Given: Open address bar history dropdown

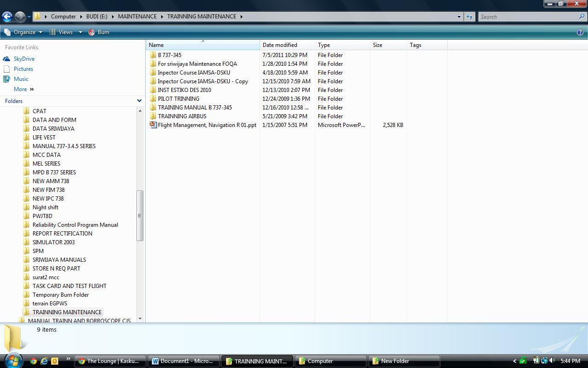Looking at the screenshot, I should click(x=458, y=17).
